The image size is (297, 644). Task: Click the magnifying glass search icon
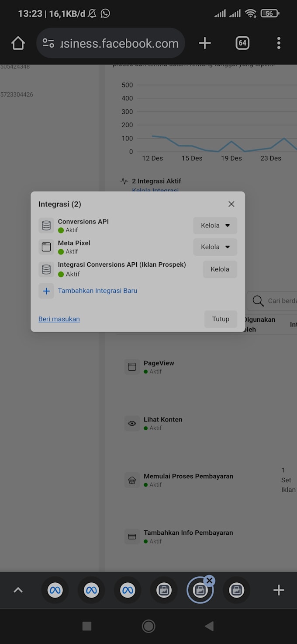click(258, 301)
